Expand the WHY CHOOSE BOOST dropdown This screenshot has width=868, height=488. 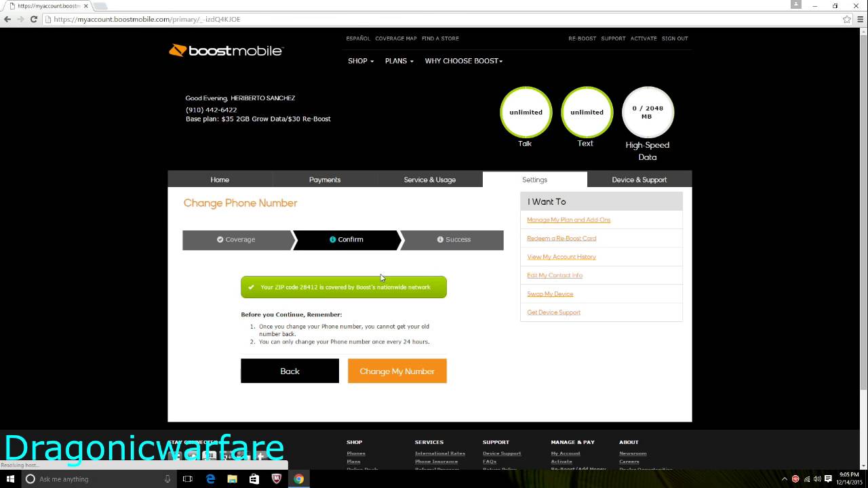point(464,61)
